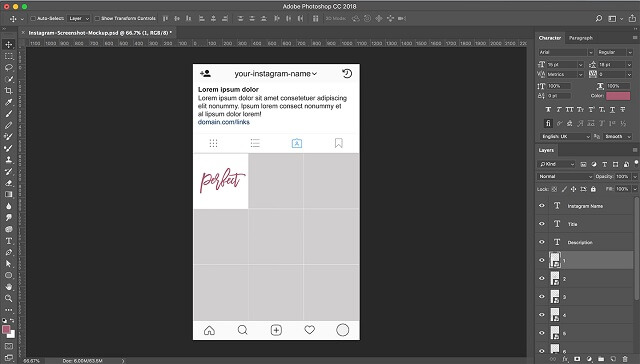Click the lock all layer padlock icon
The width and height of the screenshot is (640, 364).
tap(593, 189)
